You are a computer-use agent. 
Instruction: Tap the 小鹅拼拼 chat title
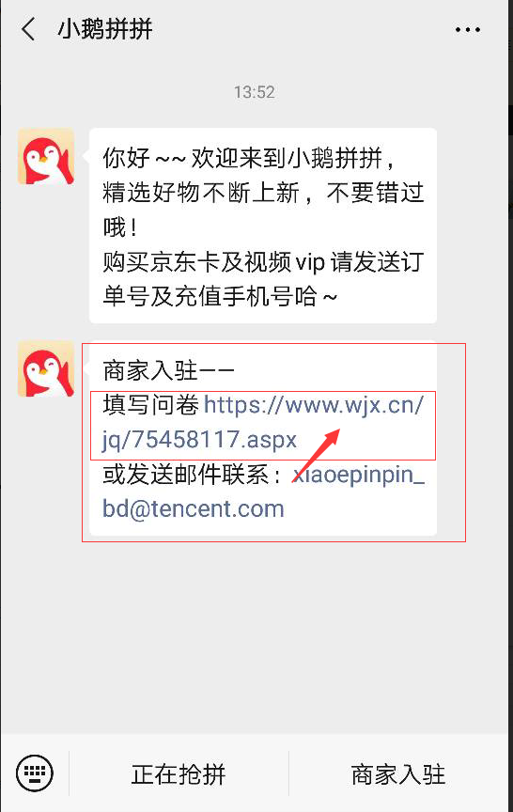pyautogui.click(x=105, y=29)
